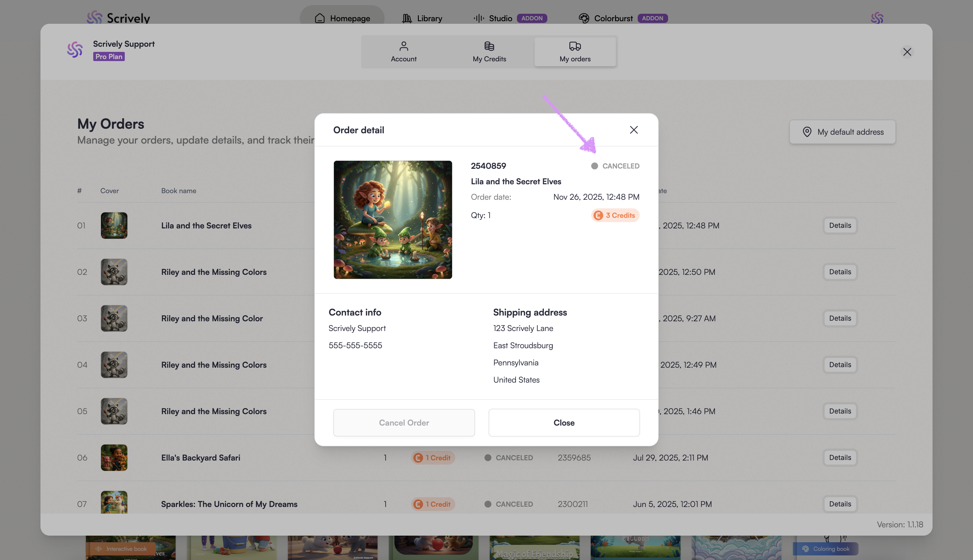Close the Order detail dialog with X
The width and height of the screenshot is (973, 560).
634,130
